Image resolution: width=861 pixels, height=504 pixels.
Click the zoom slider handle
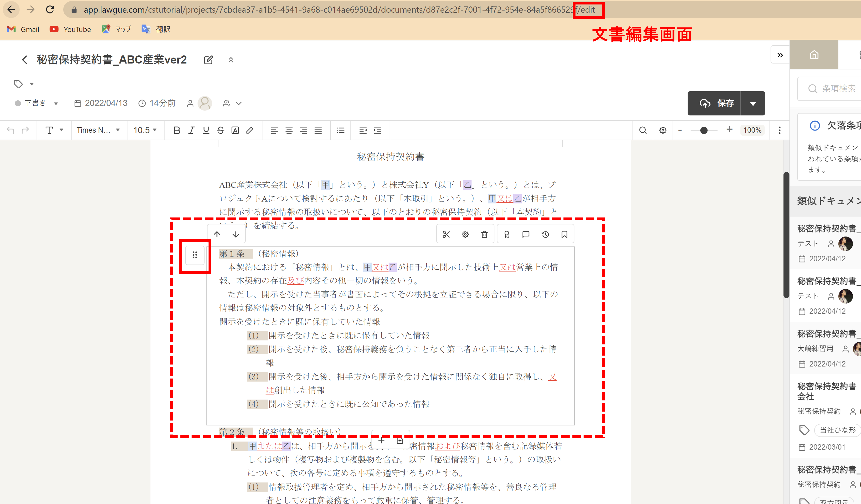(704, 130)
